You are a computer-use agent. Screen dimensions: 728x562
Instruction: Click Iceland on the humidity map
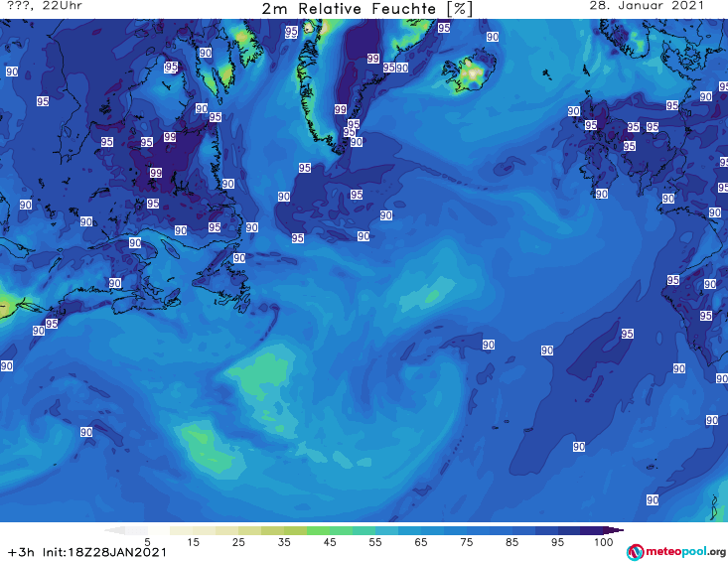469,72
